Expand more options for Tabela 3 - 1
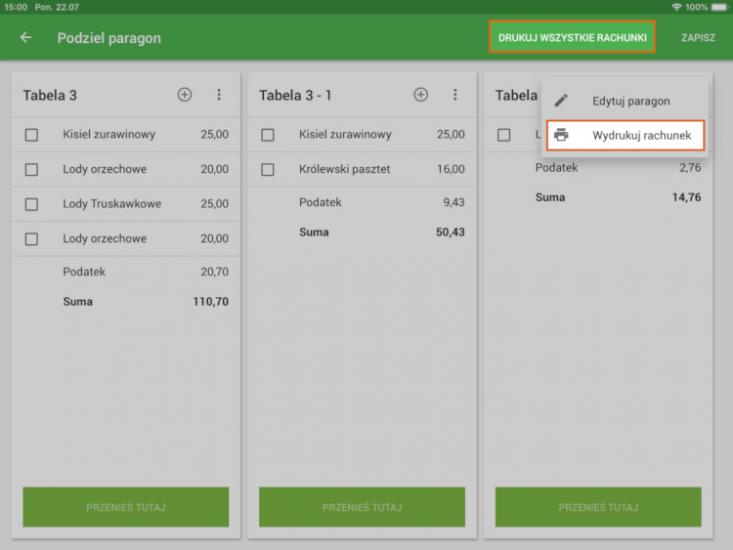Screen dimensions: 733x550 (x=455, y=95)
